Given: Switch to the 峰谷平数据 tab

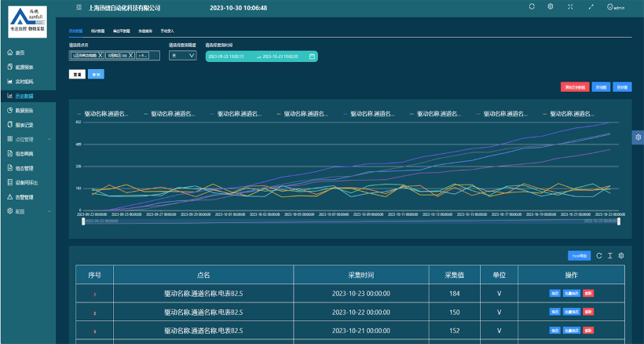Looking at the screenshot, I should click(x=122, y=31).
